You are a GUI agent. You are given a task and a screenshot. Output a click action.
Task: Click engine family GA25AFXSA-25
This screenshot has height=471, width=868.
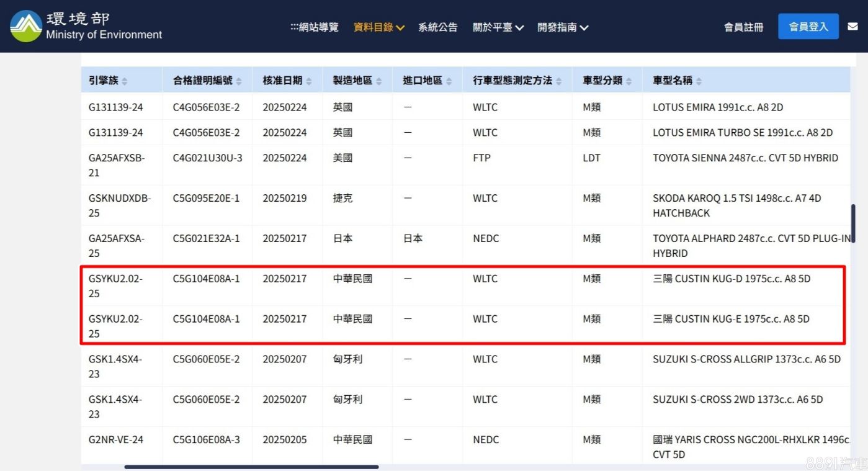(117, 246)
